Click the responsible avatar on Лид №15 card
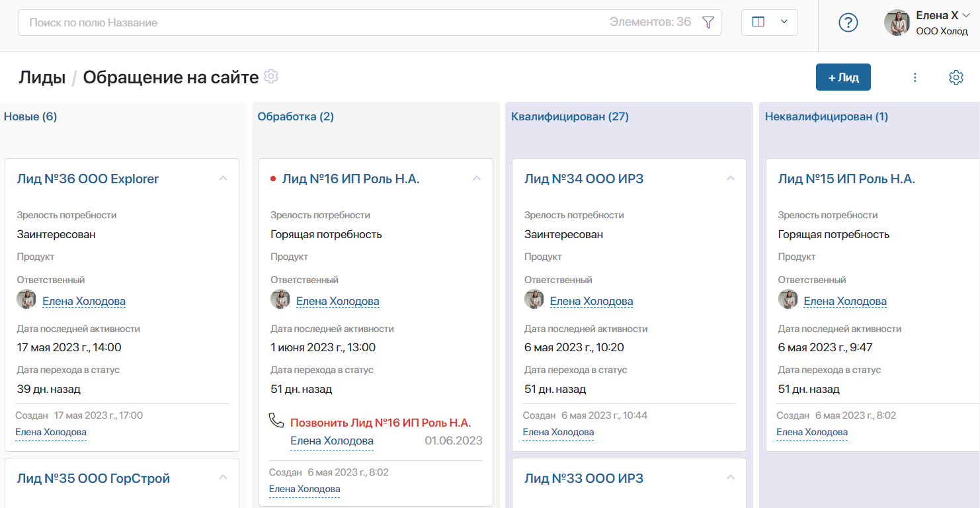 tap(787, 299)
